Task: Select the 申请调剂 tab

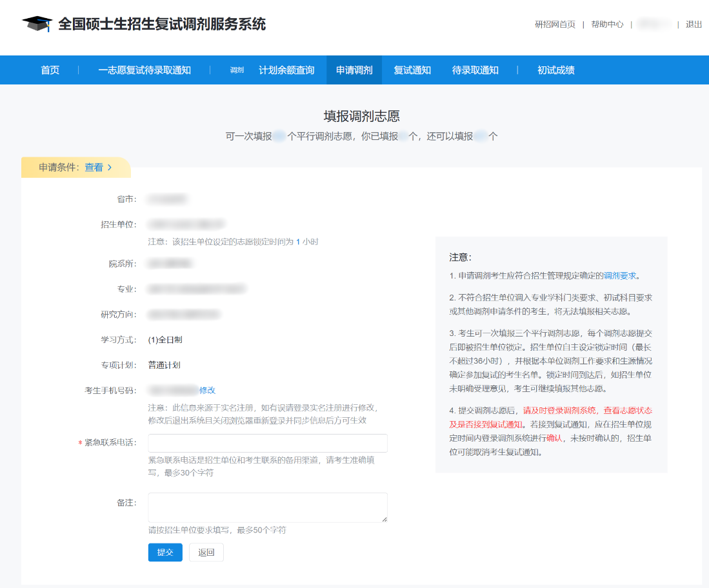Action: pyautogui.click(x=354, y=70)
